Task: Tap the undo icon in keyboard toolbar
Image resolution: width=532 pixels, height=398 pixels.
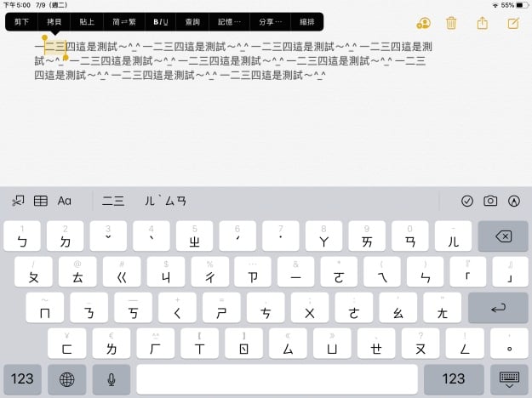Action: point(18,201)
